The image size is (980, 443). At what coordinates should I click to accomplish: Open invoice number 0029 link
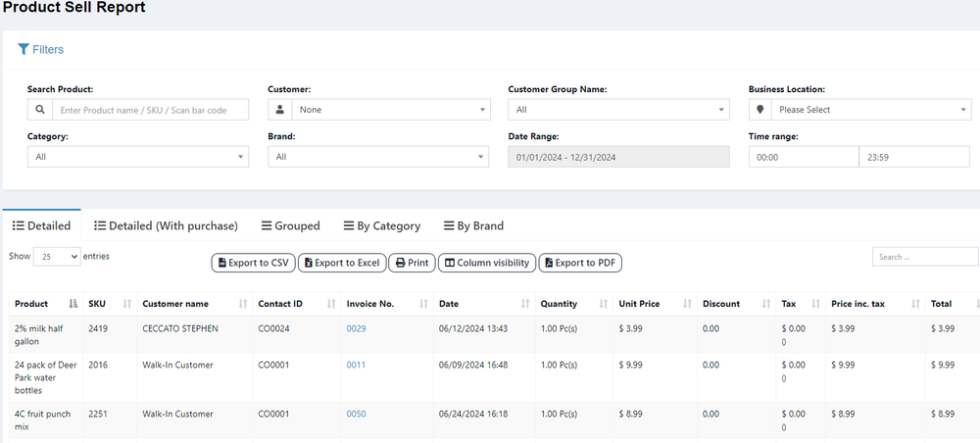tap(356, 329)
